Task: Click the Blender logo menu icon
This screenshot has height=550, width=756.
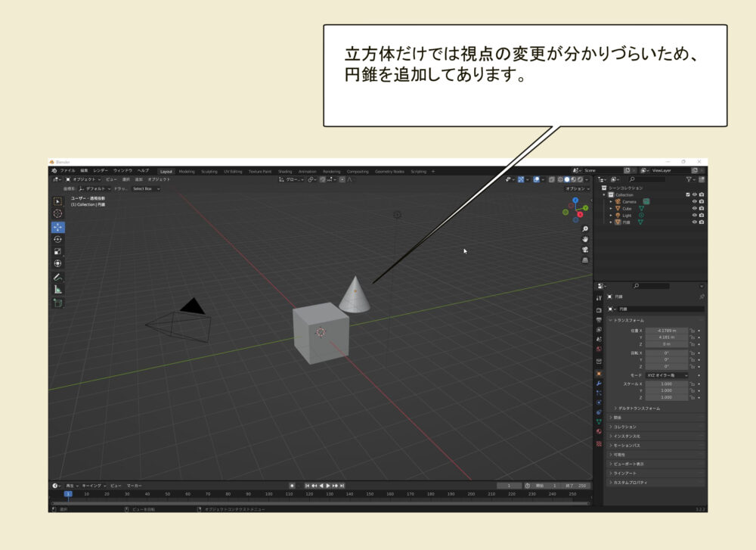Action: 54,171
